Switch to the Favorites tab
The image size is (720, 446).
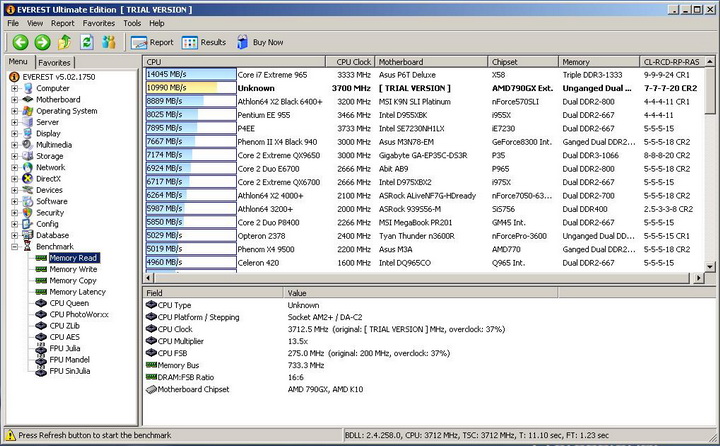click(54, 62)
